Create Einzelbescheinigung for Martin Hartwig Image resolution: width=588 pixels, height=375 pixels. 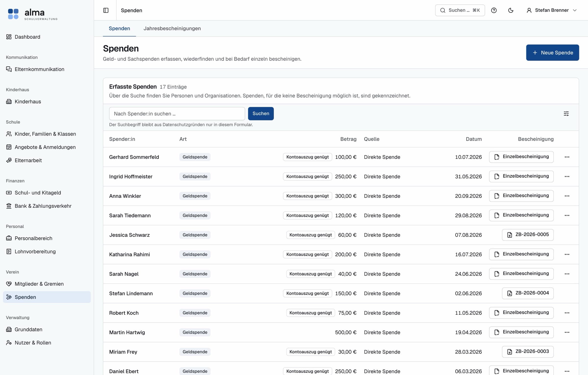[521, 332]
